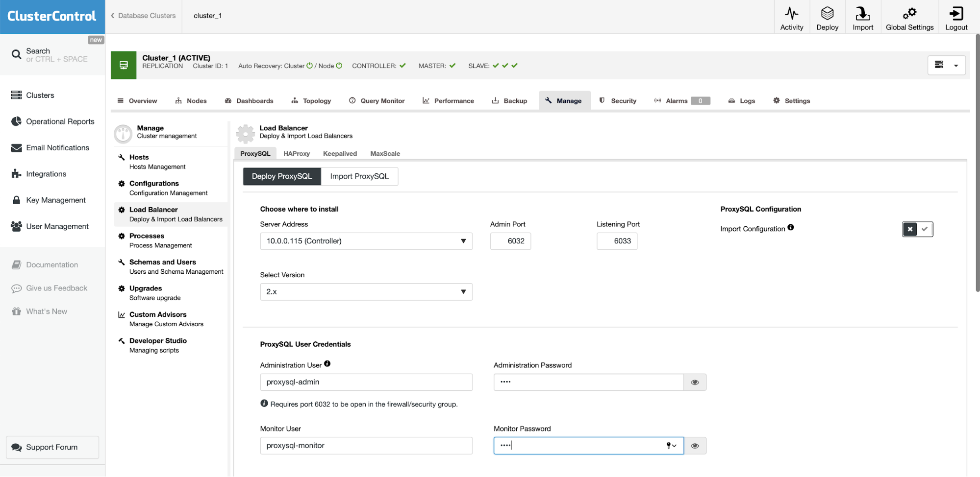The image size is (980, 477).
Task: Click the new badge on search
Action: (x=96, y=40)
